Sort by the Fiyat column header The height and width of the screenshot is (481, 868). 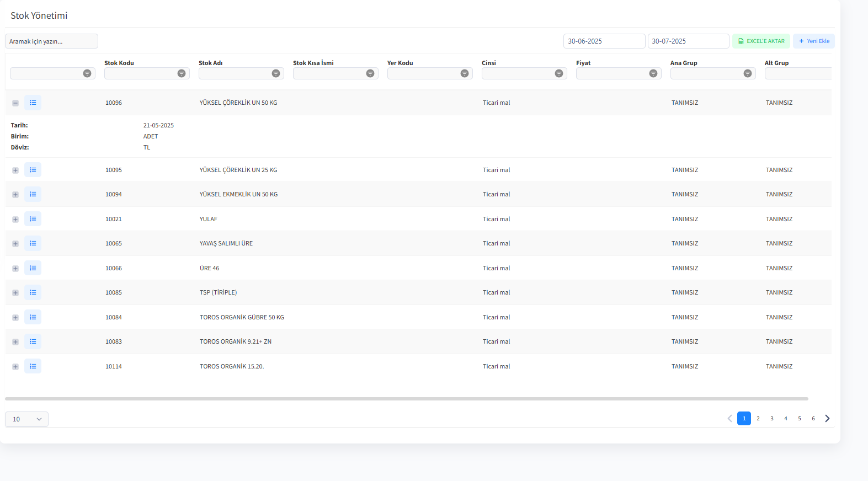click(583, 63)
